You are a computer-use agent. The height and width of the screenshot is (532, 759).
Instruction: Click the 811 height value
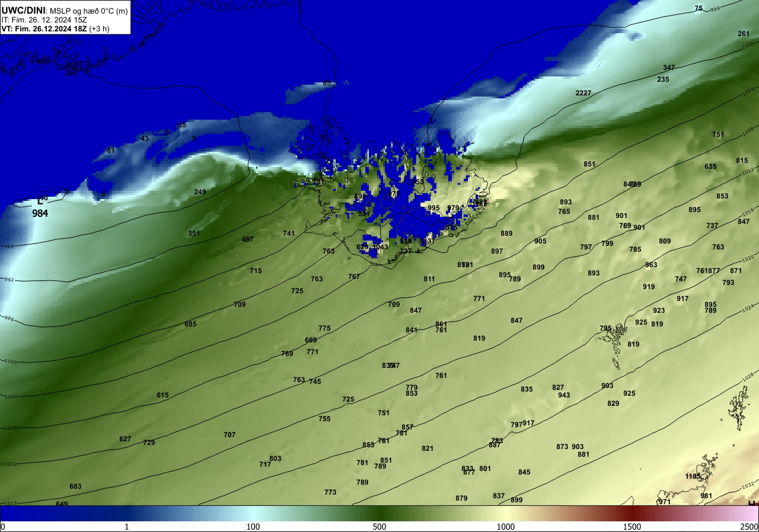(429, 279)
